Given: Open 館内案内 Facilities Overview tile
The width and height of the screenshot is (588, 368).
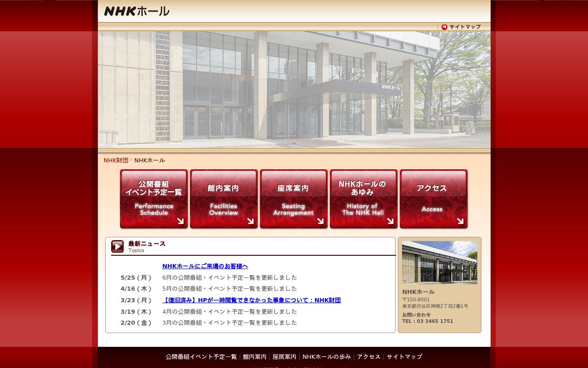Looking at the screenshot, I should 224,199.
